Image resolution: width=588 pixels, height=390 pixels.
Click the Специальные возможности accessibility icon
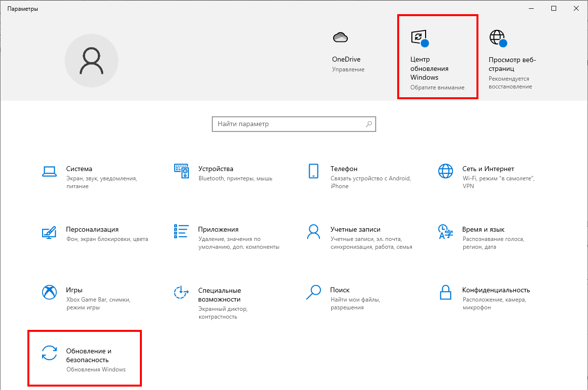(181, 292)
